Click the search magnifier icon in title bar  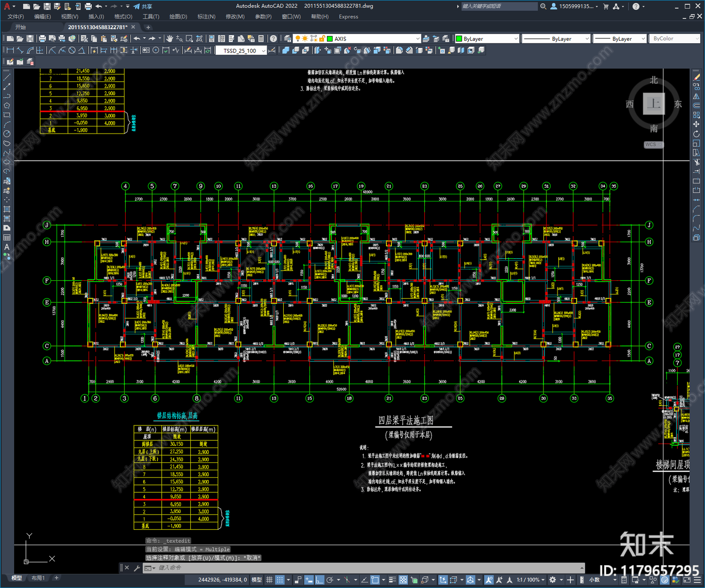tap(543, 6)
